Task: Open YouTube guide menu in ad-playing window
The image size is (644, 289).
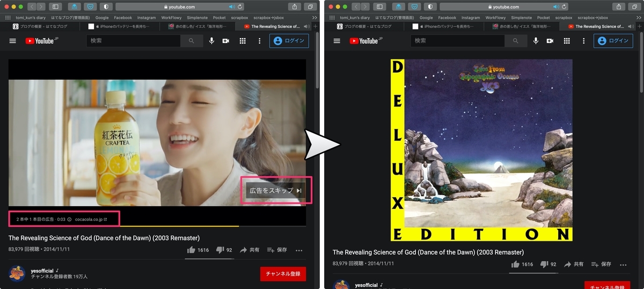Action: pyautogui.click(x=13, y=41)
